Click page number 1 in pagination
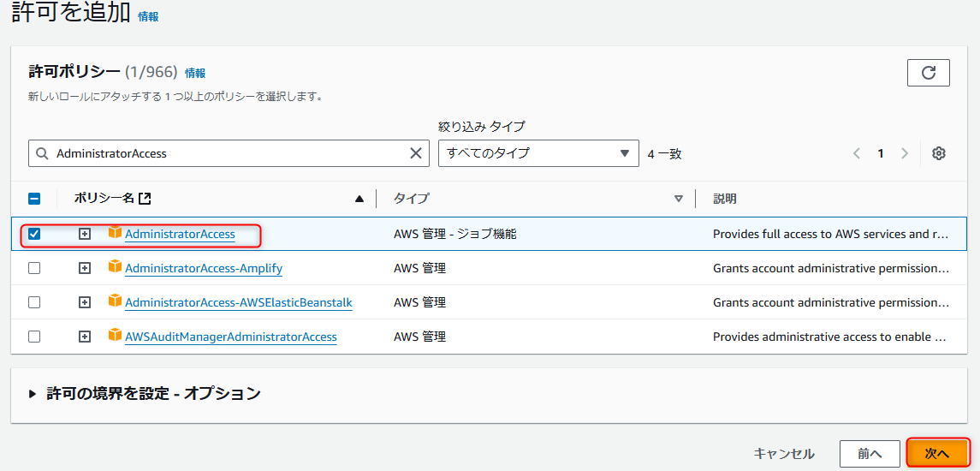Viewport: 980px width, 471px height. tap(881, 153)
